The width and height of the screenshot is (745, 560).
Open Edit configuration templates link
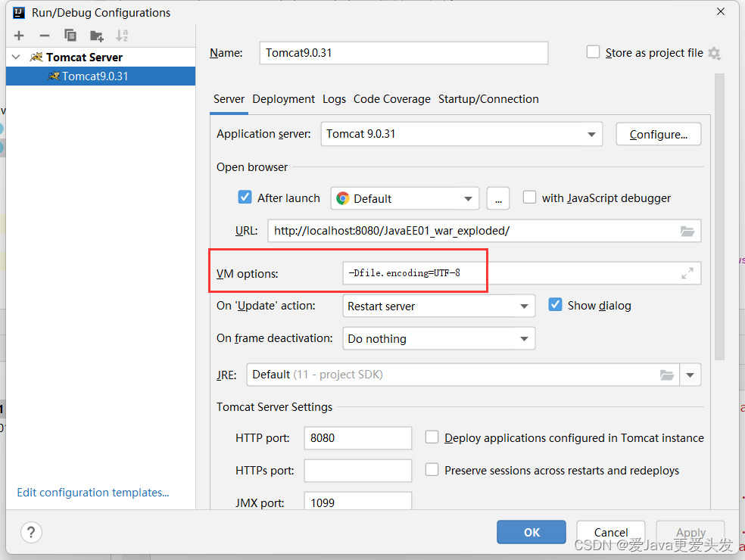pos(92,493)
